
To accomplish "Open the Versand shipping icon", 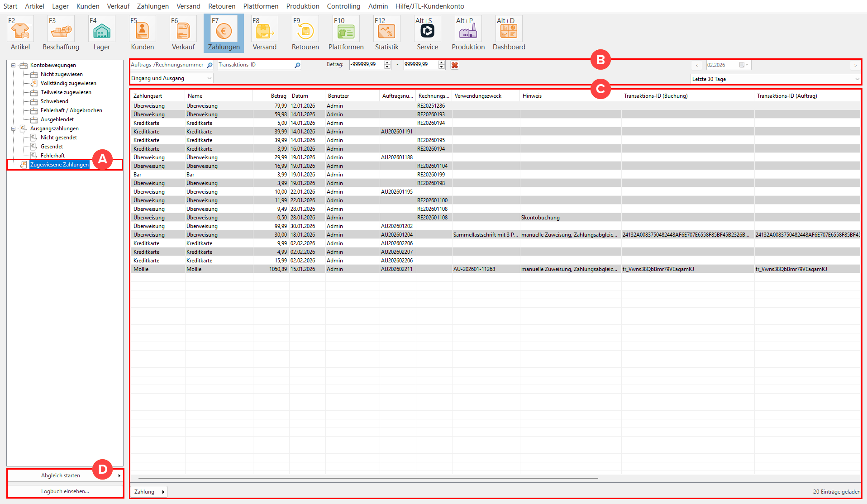I will click(x=265, y=31).
